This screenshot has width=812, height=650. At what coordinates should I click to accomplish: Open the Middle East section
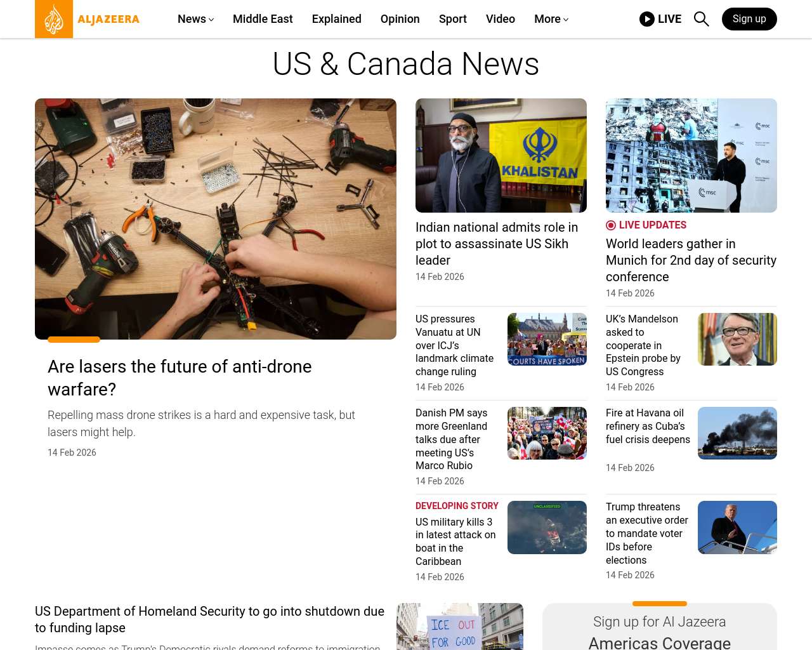click(263, 19)
